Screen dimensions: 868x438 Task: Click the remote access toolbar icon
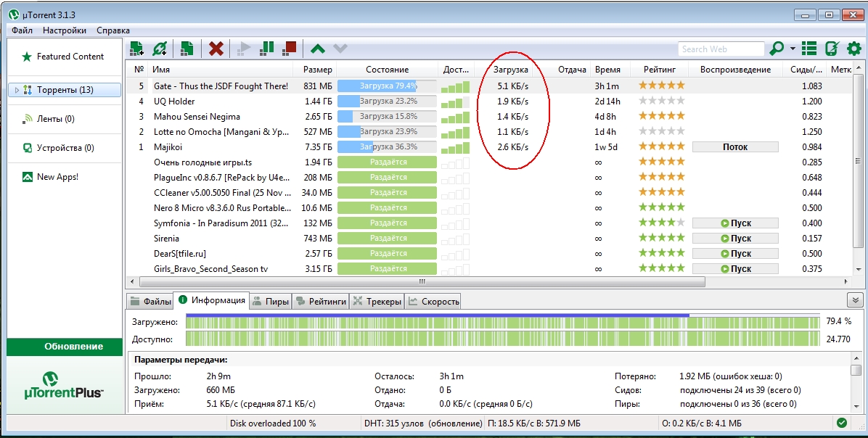point(832,49)
